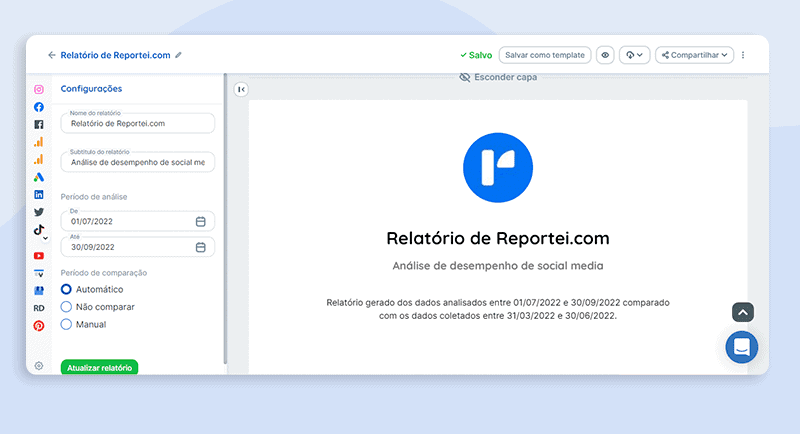Click the subtitle Análise de desempenho de social media

498,266
